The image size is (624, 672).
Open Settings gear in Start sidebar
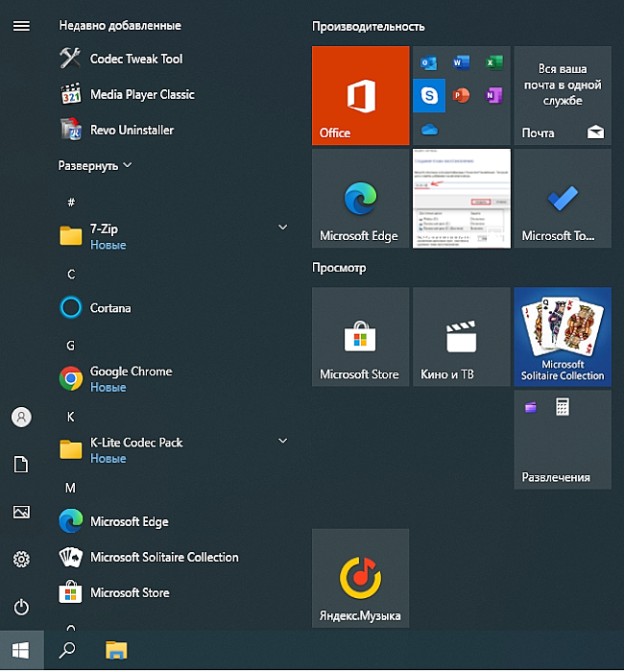click(21, 560)
